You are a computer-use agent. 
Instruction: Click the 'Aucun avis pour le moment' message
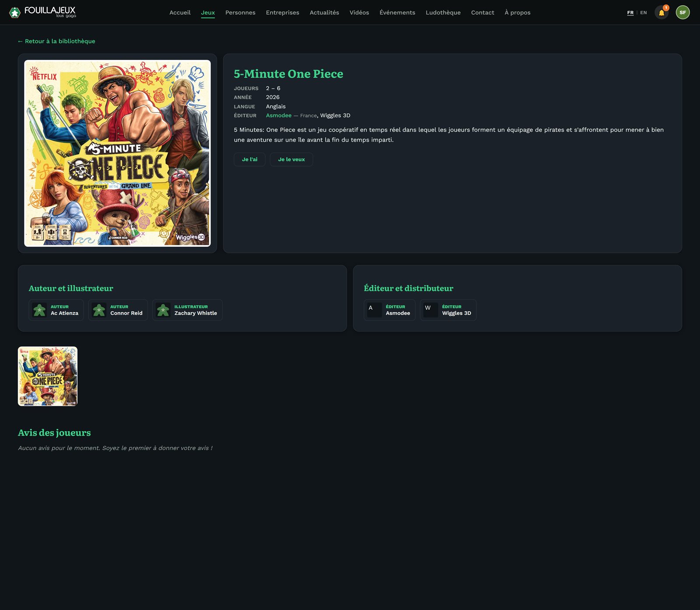point(115,448)
